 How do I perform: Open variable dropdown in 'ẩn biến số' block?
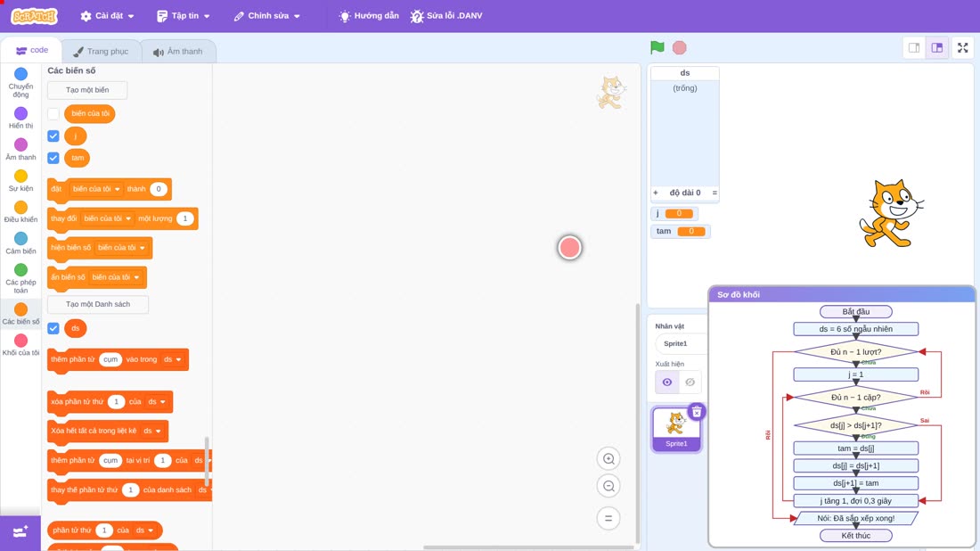point(116,277)
